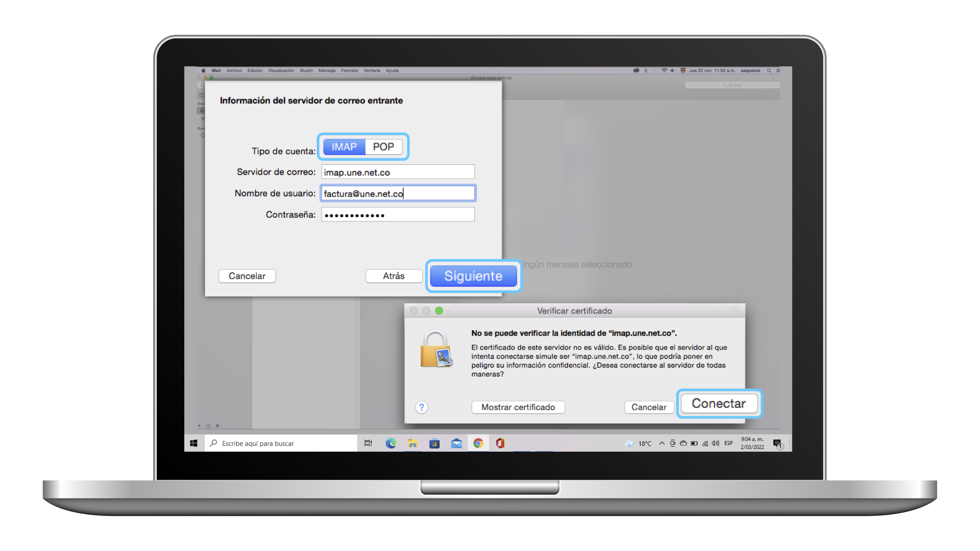The height and width of the screenshot is (551, 980).
Task: Click the Contraseña password field
Action: point(398,214)
